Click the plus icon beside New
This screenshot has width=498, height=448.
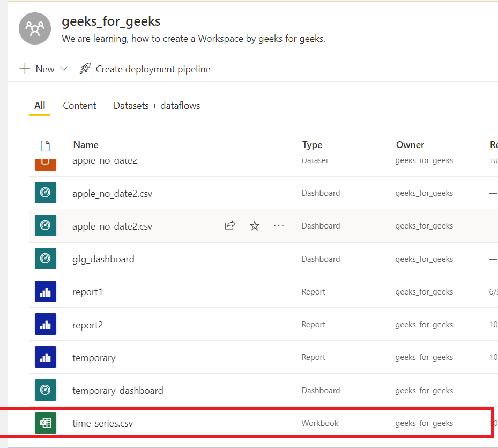pyautogui.click(x=25, y=69)
